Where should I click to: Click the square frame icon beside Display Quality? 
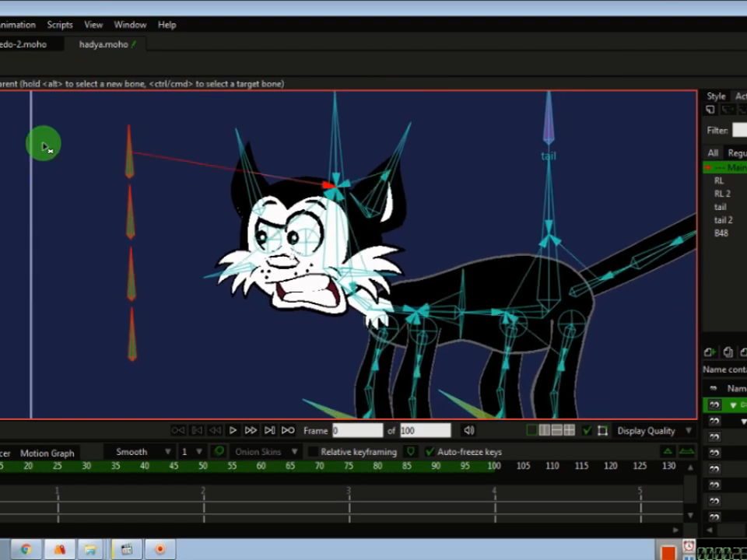(602, 431)
